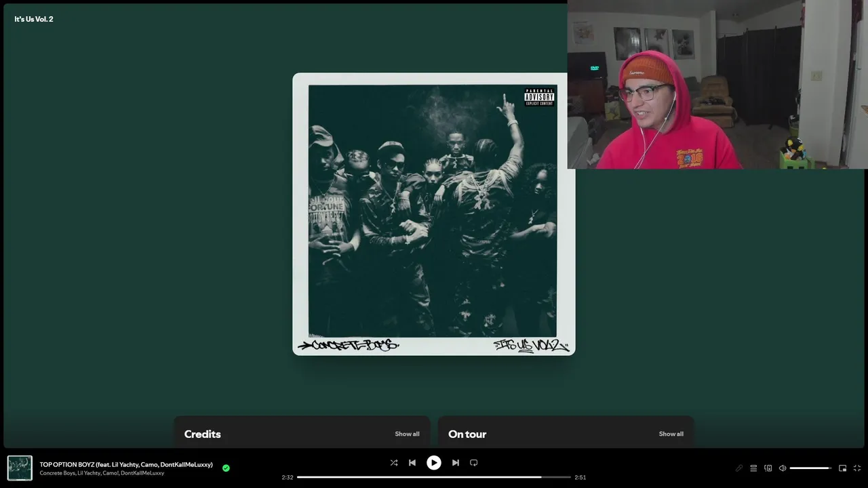
Task: Show all Credits
Action: pyautogui.click(x=407, y=434)
